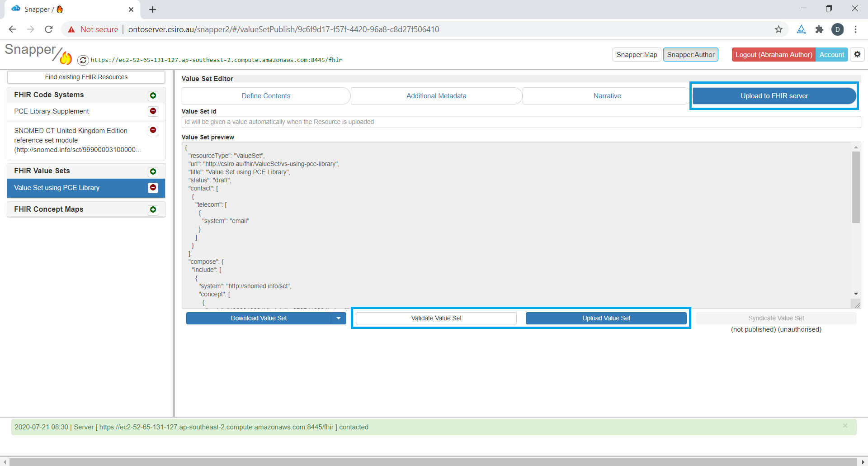Select Upload to FHIR server tab
Image resolution: width=868 pixels, height=466 pixels.
[x=774, y=96]
